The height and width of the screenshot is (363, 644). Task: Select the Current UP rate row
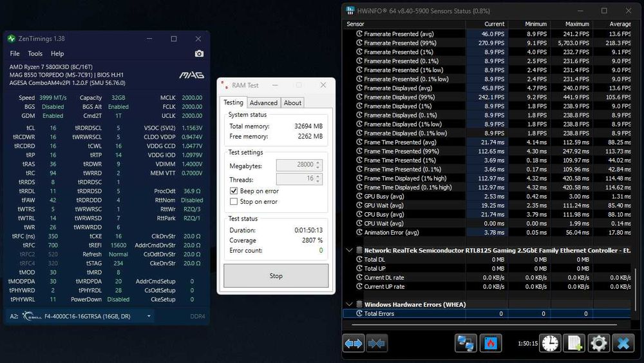coord(487,286)
